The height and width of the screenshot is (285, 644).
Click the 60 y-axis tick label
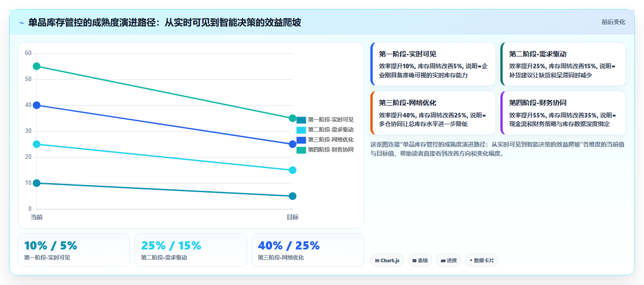tap(28, 53)
